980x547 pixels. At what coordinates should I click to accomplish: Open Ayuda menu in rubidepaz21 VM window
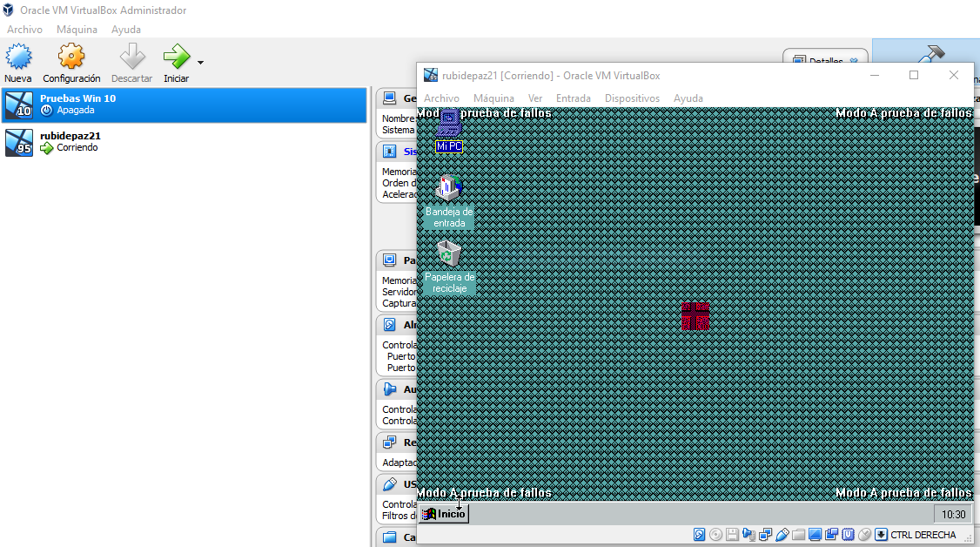click(x=688, y=98)
